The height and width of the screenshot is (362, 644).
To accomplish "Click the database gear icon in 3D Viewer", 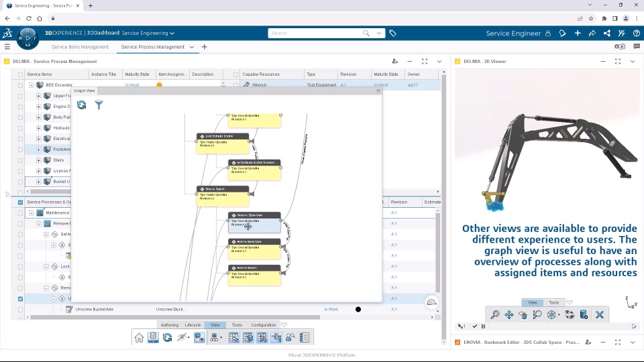I will (584, 315).
